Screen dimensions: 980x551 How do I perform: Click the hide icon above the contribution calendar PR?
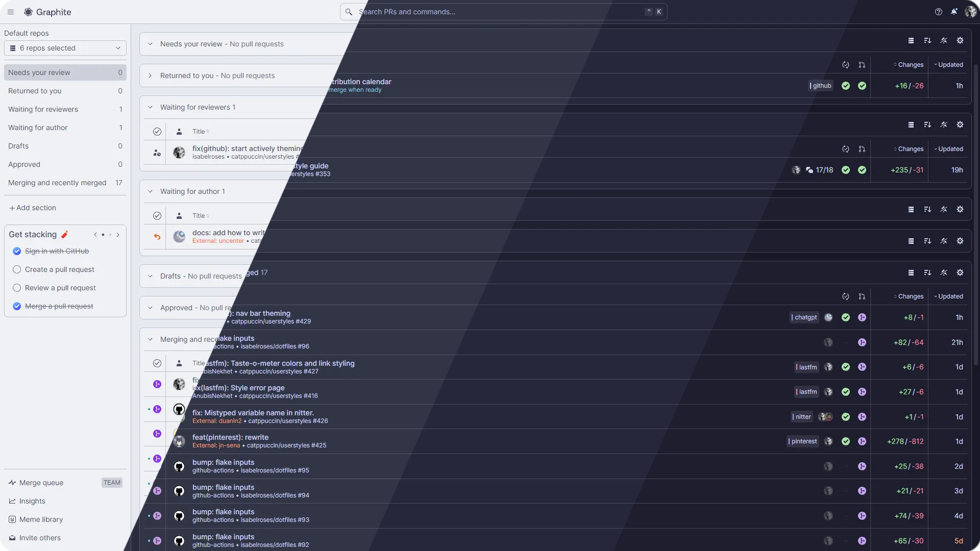point(944,40)
